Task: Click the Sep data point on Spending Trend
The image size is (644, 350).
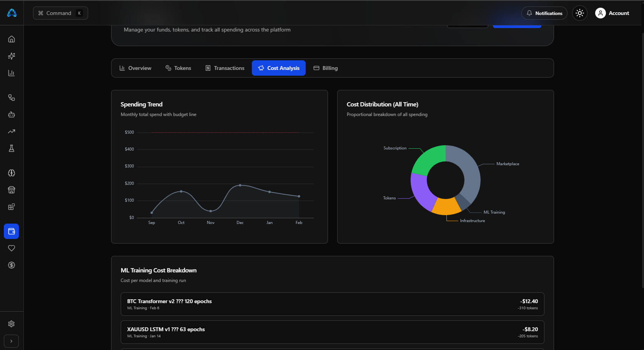Action: pyautogui.click(x=152, y=212)
